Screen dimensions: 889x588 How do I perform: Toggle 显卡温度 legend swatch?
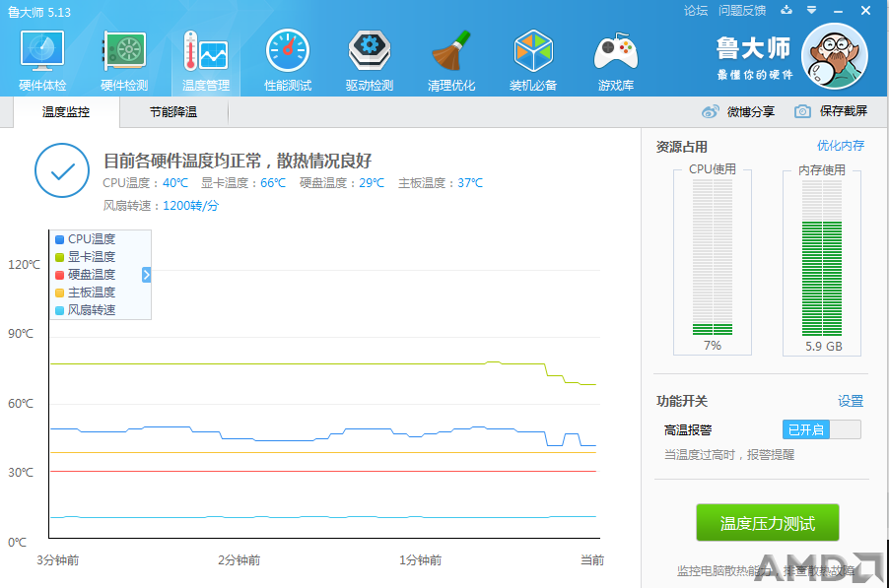(x=59, y=257)
